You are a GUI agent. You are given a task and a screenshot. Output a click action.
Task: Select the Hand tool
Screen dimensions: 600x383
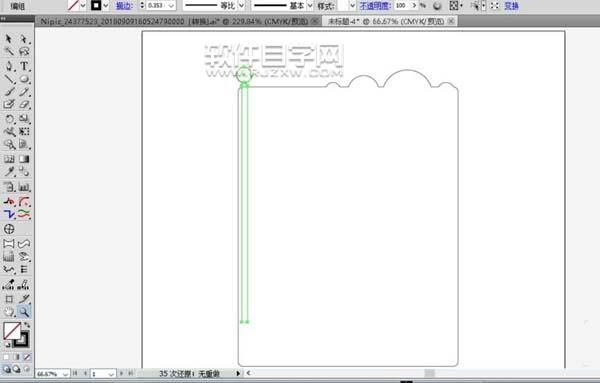pyautogui.click(x=9, y=312)
